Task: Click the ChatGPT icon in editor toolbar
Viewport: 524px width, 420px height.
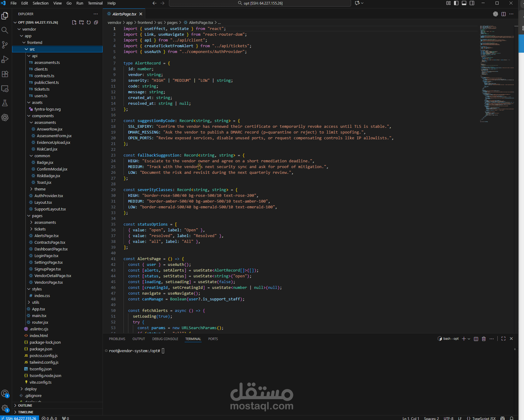Action: (x=496, y=14)
